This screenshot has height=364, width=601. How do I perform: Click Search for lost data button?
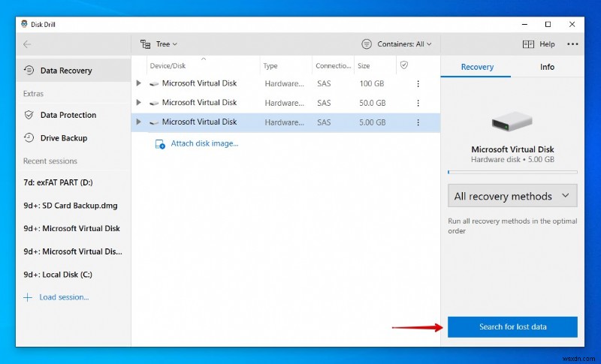tap(512, 327)
